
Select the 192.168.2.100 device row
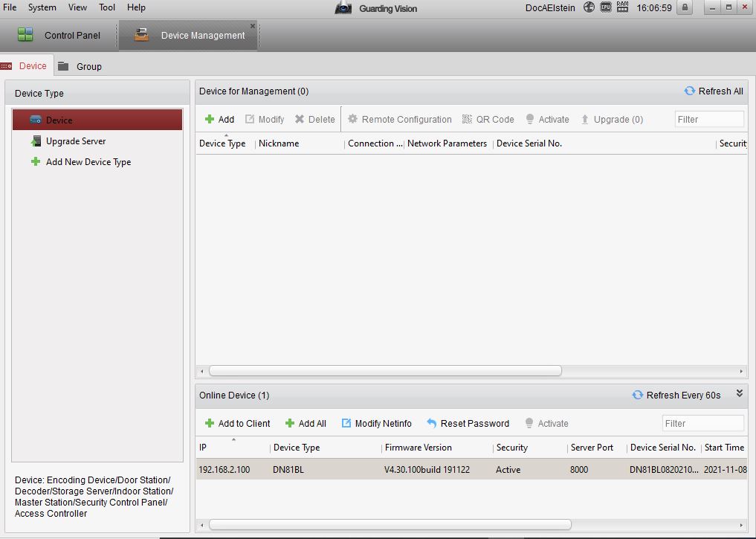pos(471,470)
